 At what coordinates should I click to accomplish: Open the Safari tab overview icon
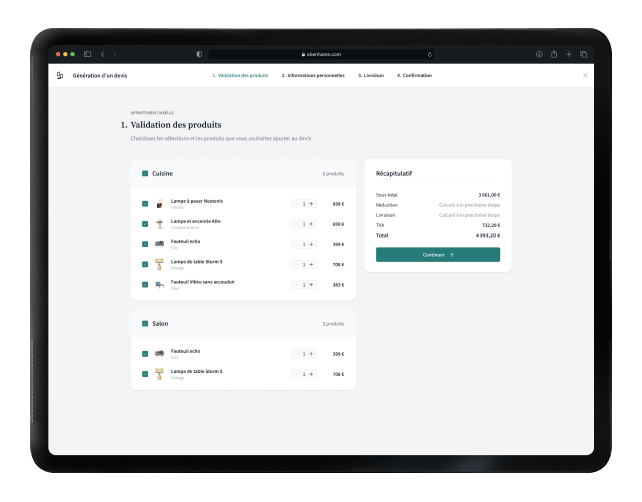point(583,54)
